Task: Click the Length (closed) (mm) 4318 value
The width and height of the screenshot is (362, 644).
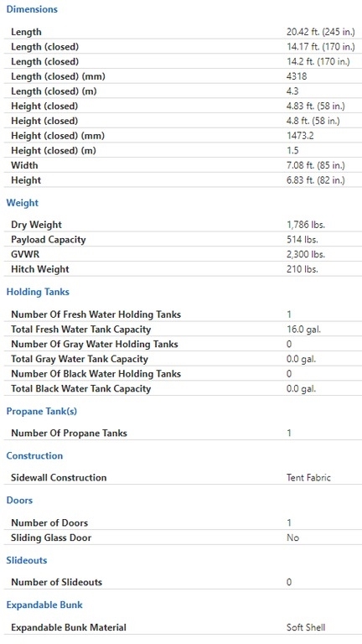Action: coord(297,76)
